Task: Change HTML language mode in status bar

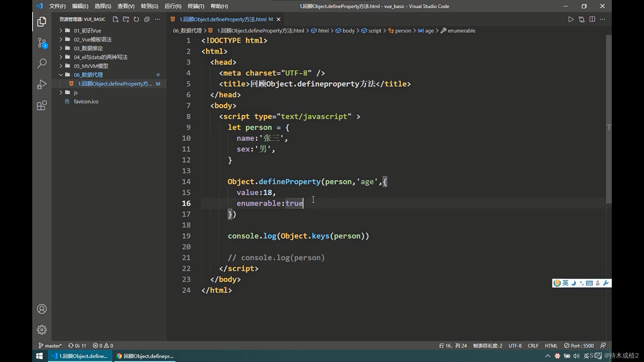Action: (x=551, y=346)
